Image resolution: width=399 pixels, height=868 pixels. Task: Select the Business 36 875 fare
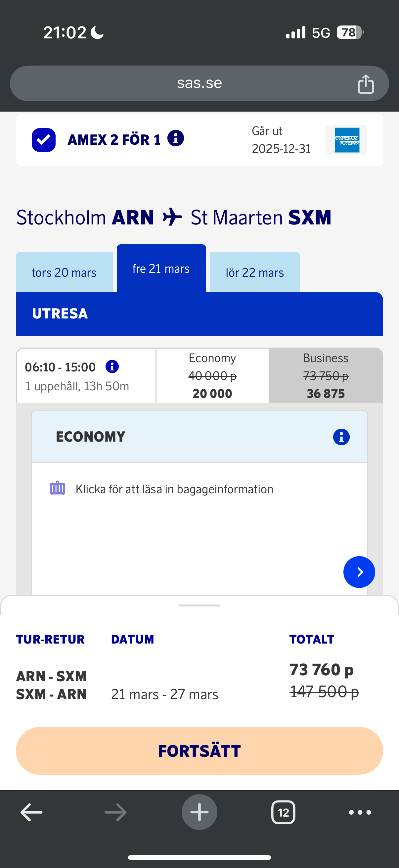pyautogui.click(x=326, y=376)
